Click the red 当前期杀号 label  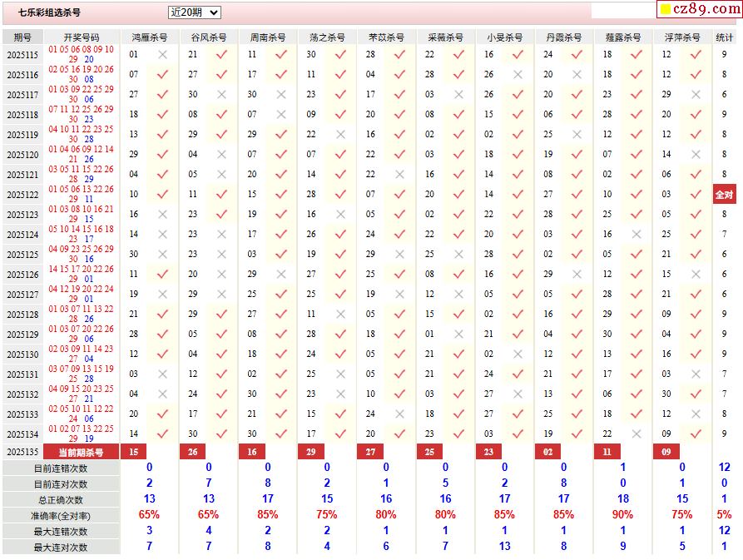click(82, 452)
